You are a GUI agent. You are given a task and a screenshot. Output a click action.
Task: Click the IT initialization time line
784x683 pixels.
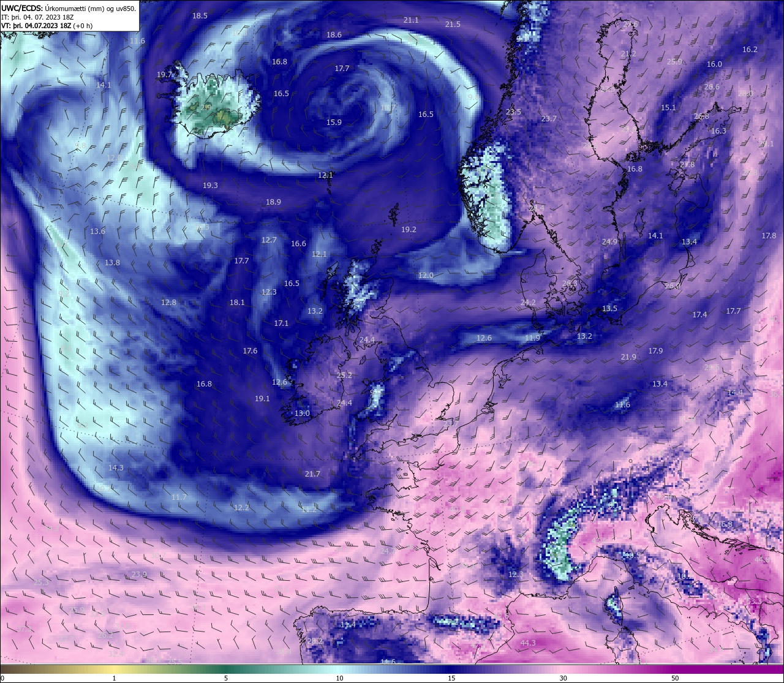pos(38,17)
